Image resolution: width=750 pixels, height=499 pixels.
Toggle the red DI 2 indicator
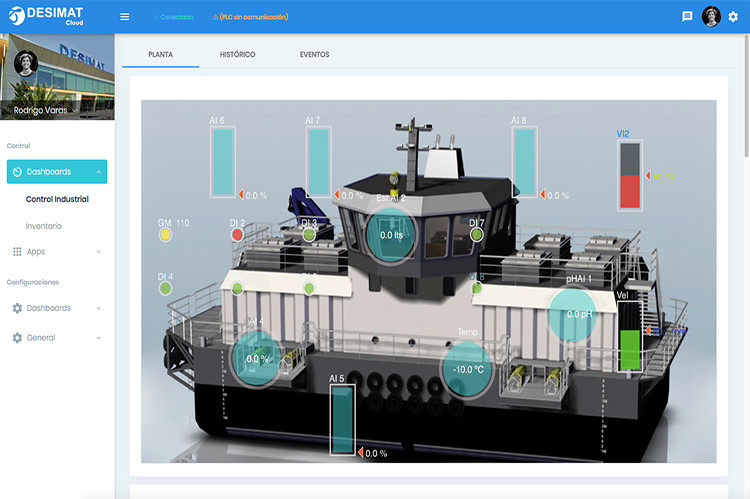(x=237, y=235)
